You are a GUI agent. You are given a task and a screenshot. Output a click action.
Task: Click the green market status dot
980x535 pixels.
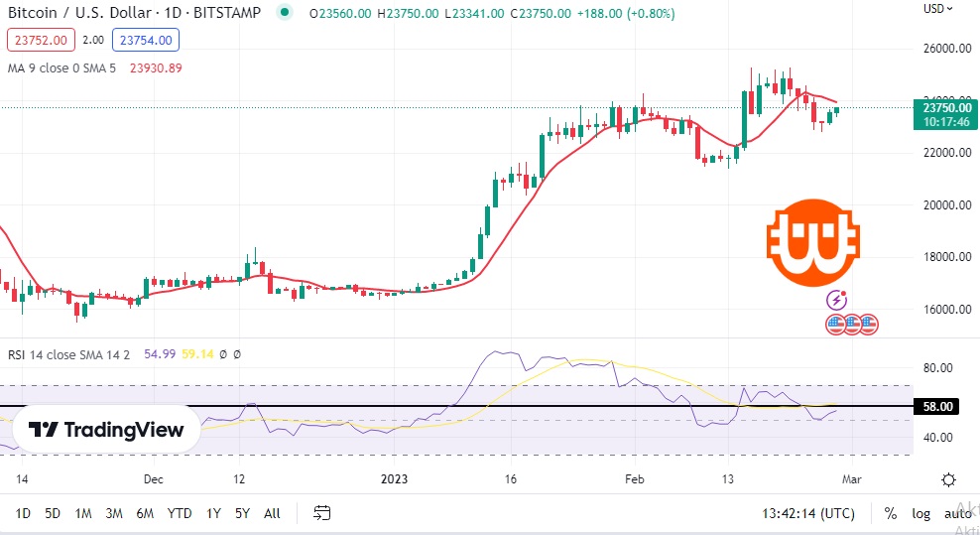(285, 13)
